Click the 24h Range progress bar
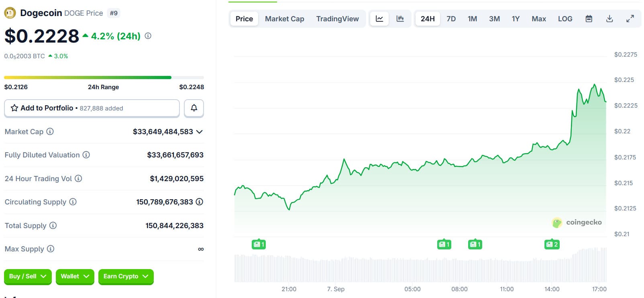This screenshot has width=644, height=298. pos(104,78)
